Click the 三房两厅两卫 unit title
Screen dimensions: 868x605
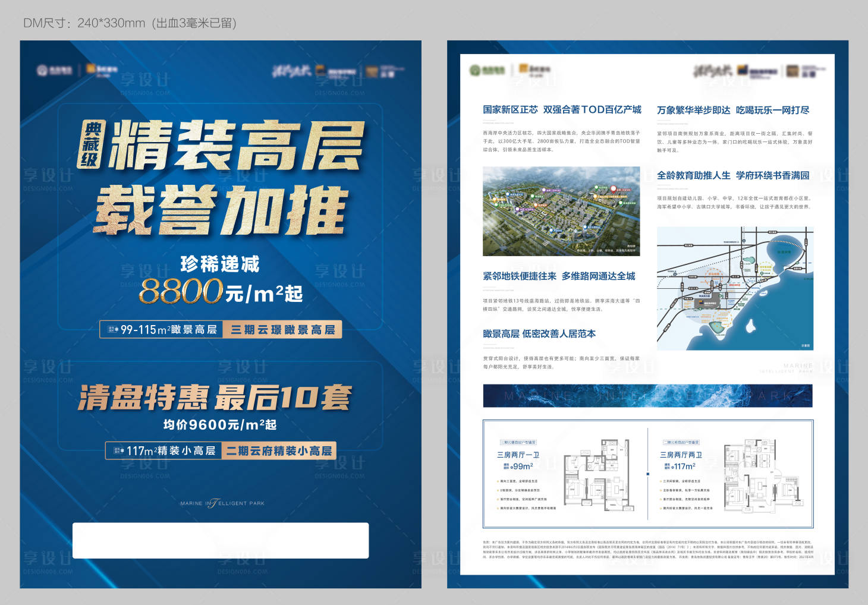(x=681, y=455)
